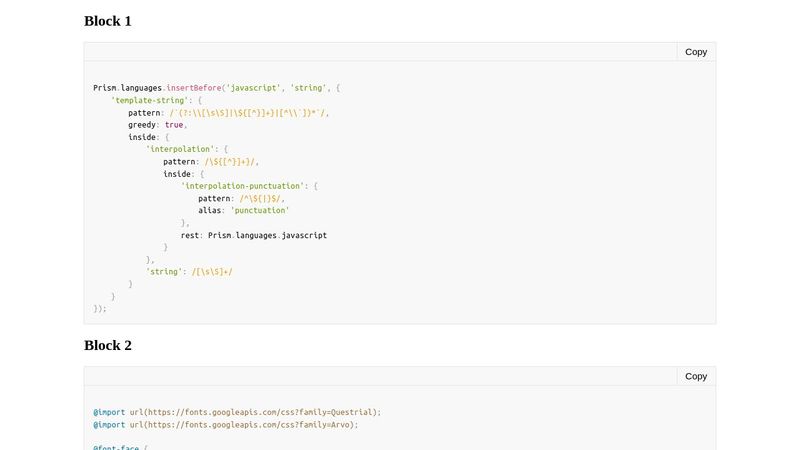Viewport: 800px width, 450px height.
Task: Copy the Block 2 CSS code
Action: [696, 376]
